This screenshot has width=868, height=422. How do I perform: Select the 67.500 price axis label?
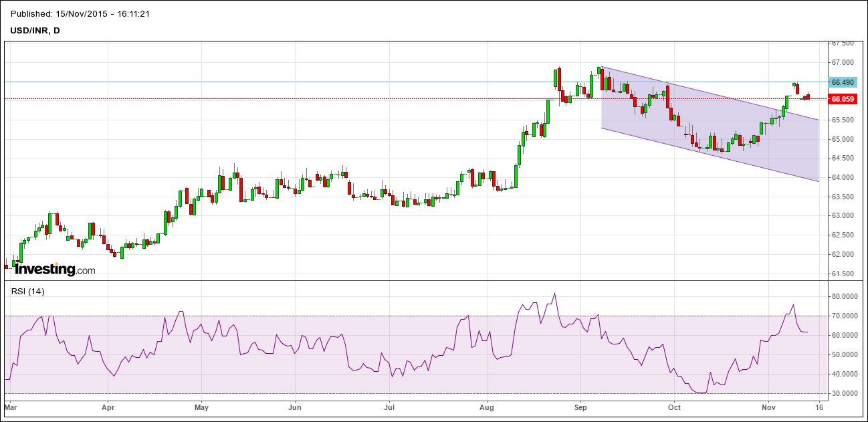click(x=842, y=43)
